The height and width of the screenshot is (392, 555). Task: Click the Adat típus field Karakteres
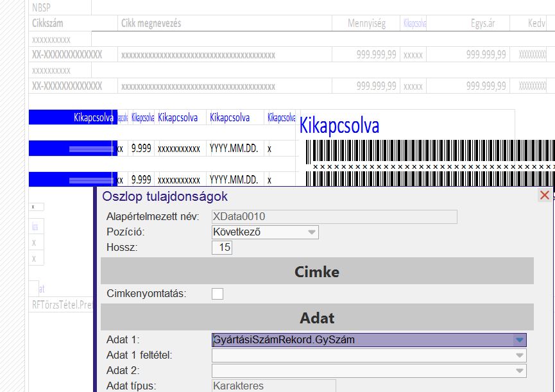[x=273, y=386]
